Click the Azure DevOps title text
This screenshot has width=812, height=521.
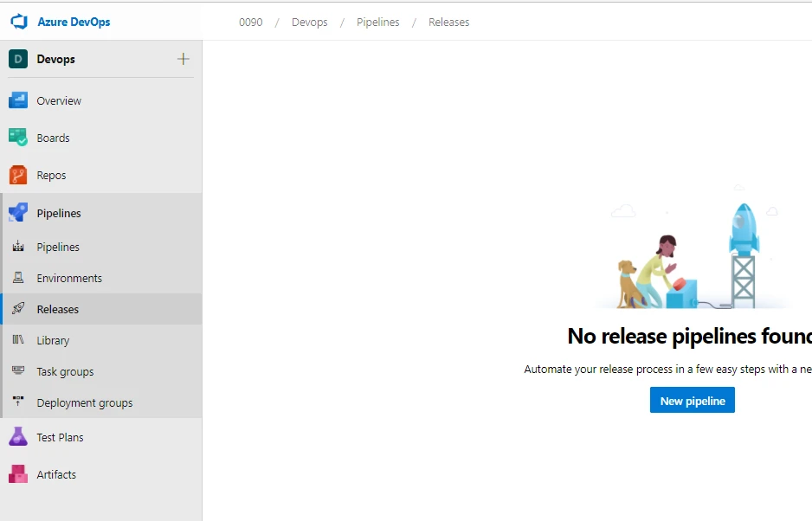tap(74, 22)
